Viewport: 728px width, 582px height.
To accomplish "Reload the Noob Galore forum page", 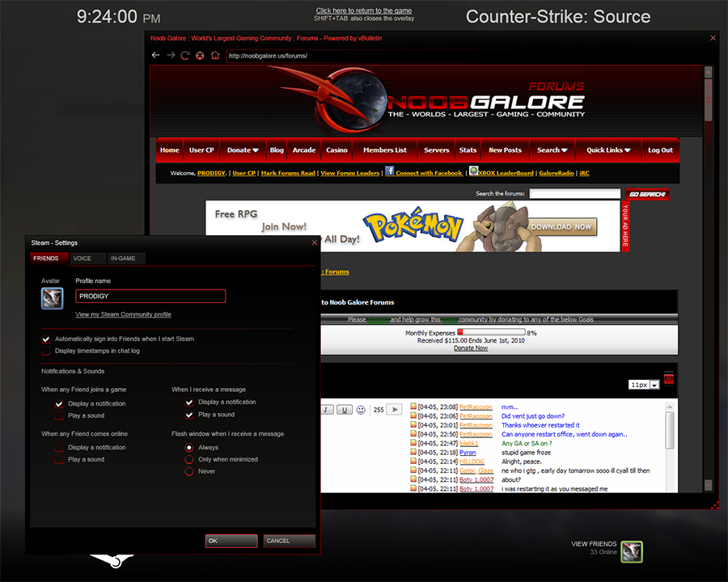I will pos(184,55).
